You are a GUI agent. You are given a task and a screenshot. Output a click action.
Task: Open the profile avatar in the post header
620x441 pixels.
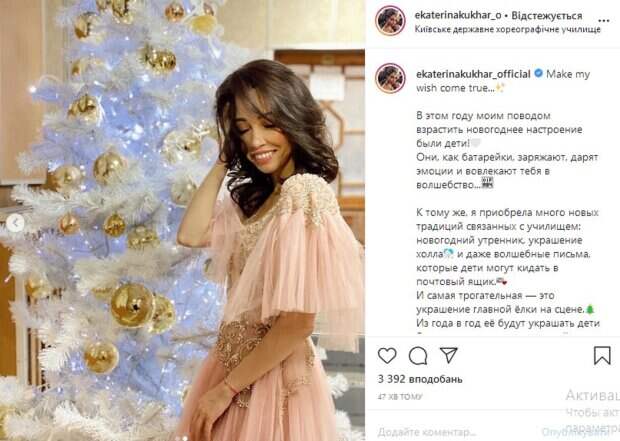click(390, 21)
